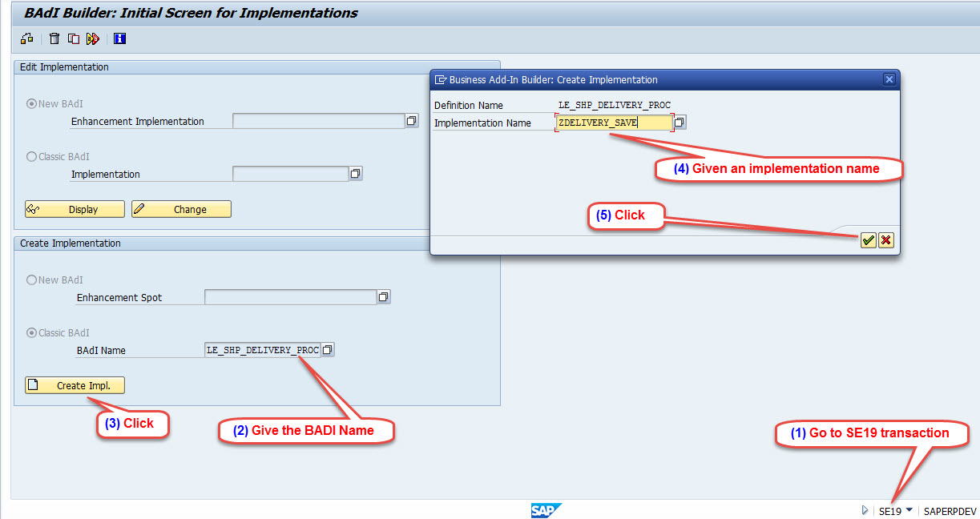Viewport: 980px width, 519px height.
Task: Click the copy implementation toolbar icon
Action: click(x=73, y=38)
